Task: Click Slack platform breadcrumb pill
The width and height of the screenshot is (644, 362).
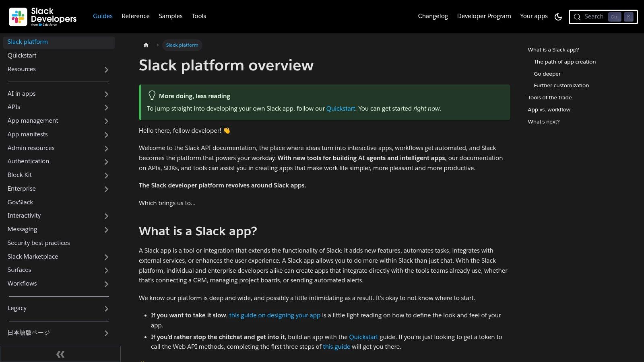Action: tap(182, 45)
